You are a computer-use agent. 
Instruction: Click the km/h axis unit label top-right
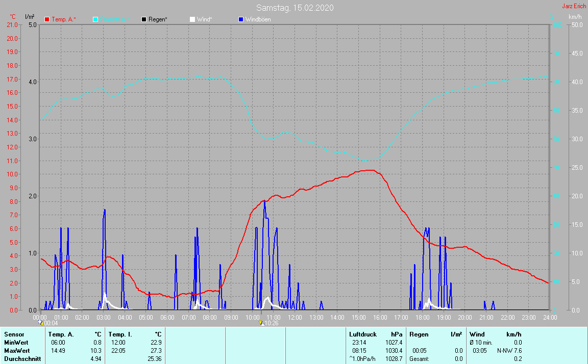(x=575, y=17)
